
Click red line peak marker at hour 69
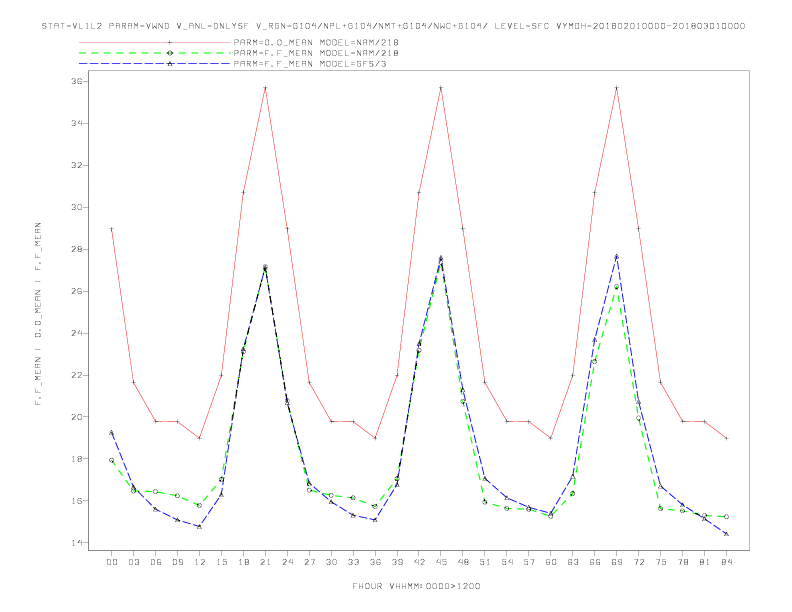617,88
